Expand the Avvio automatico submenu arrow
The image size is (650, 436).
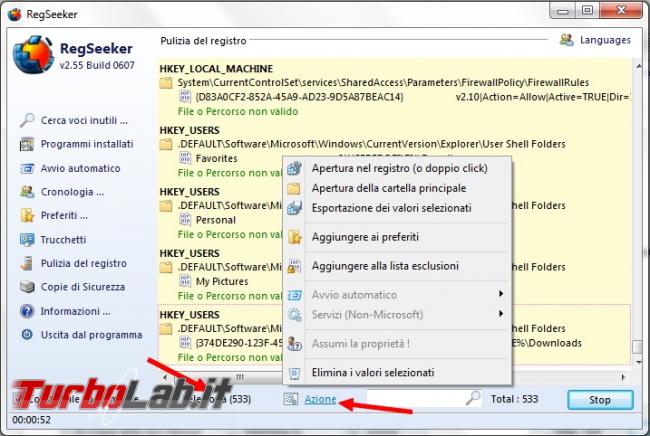pyautogui.click(x=501, y=294)
